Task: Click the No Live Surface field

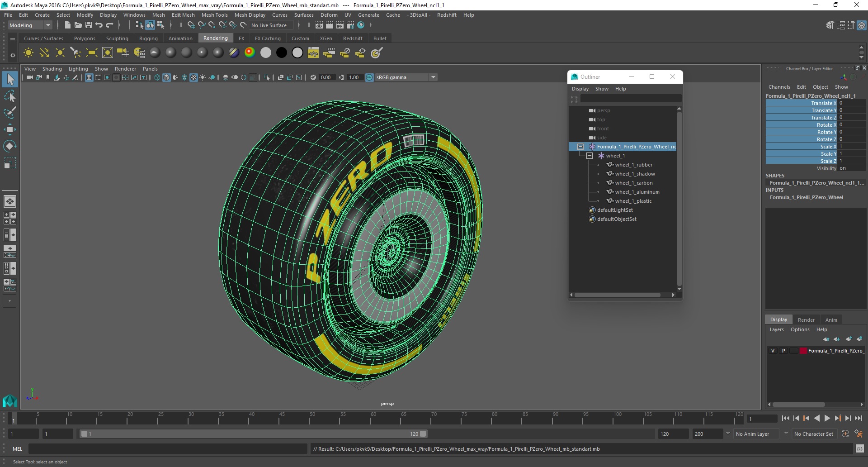Action: [270, 25]
